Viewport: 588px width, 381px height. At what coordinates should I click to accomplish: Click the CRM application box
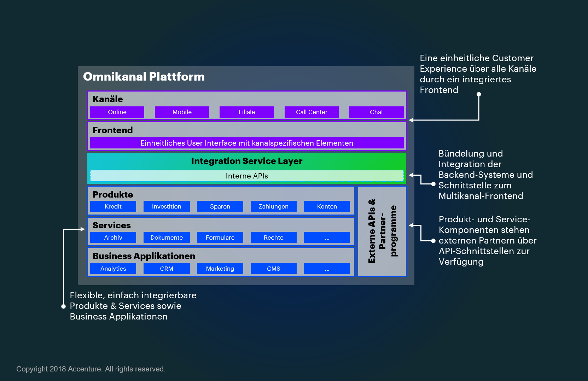coord(167,269)
